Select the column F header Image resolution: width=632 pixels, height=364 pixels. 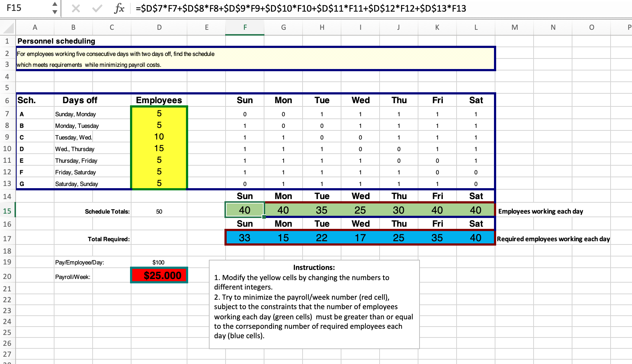point(245,27)
